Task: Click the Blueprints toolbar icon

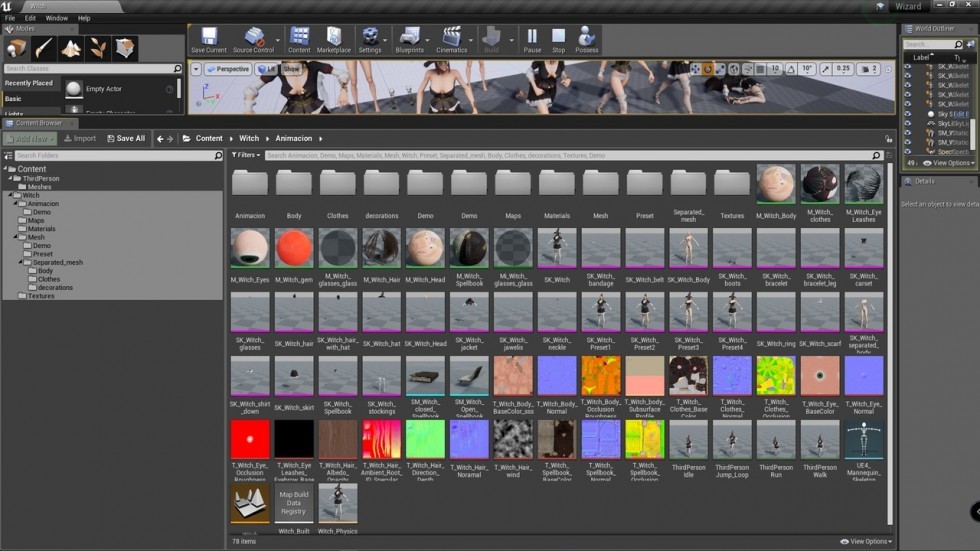Action: [410, 38]
